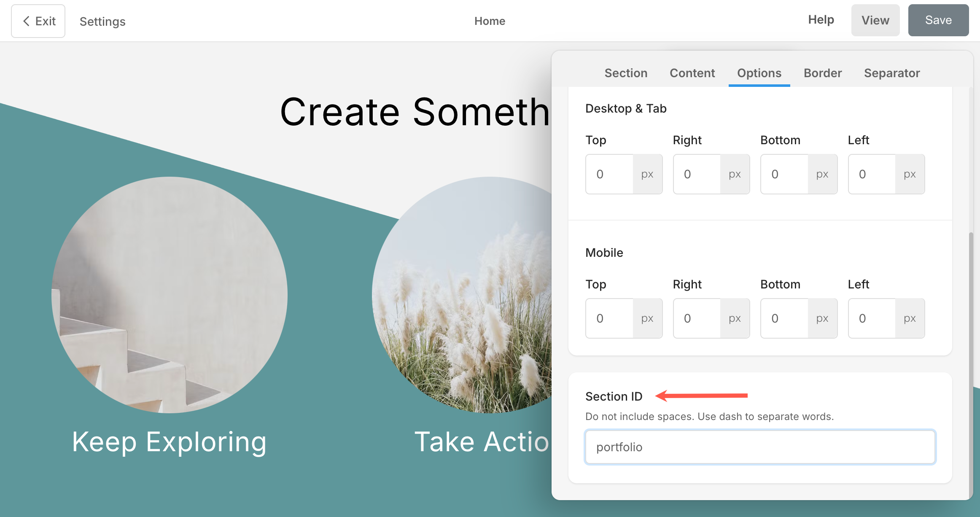Click the Mobile section label
Image resolution: width=980 pixels, height=517 pixels.
[x=604, y=253]
